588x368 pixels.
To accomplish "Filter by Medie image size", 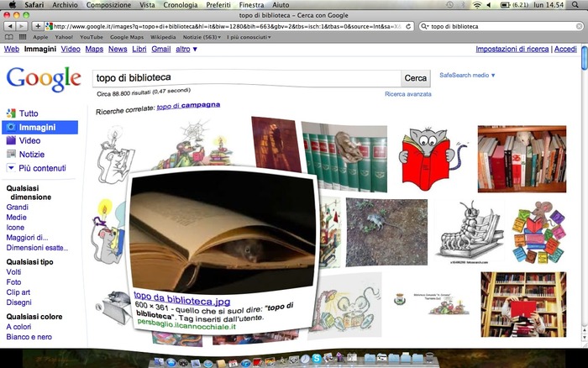I will click(17, 218).
